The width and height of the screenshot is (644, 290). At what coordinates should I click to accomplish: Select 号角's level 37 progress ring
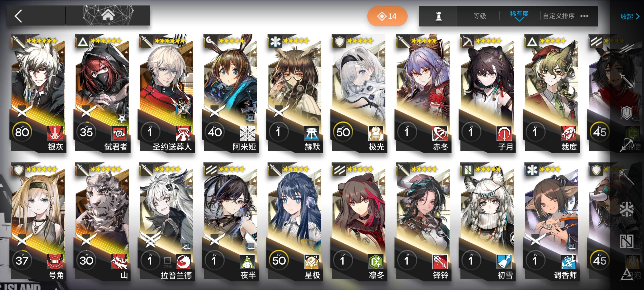pyautogui.click(x=22, y=260)
